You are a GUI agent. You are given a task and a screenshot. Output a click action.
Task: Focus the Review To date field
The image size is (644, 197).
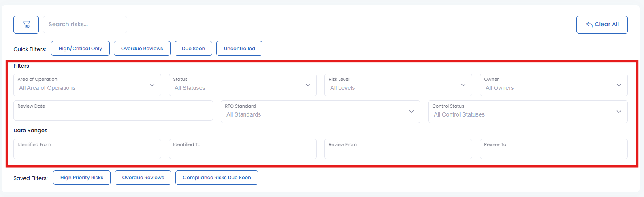coord(554,149)
